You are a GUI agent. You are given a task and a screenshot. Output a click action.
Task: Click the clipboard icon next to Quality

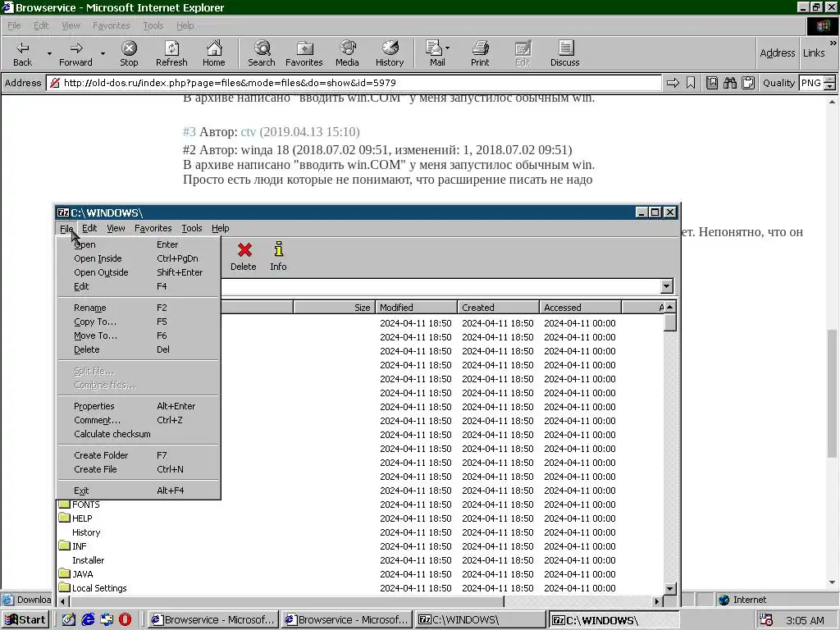click(748, 83)
